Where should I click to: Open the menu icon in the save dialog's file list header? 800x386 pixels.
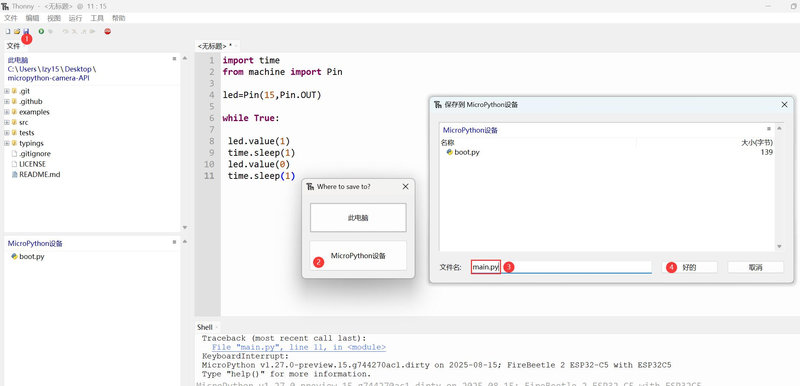pyautogui.click(x=769, y=129)
